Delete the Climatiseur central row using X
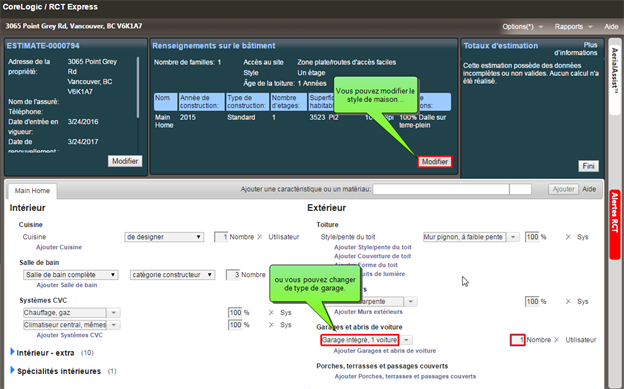This screenshot has height=389, width=624. 271,325
